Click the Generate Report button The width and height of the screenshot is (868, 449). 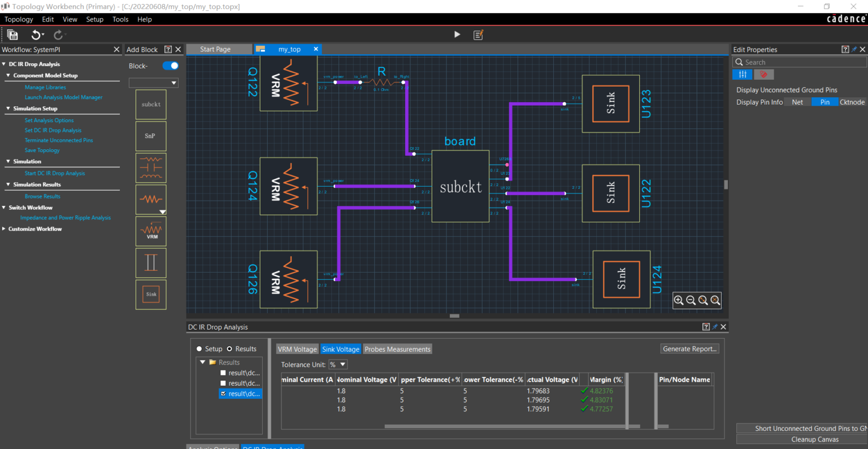click(x=689, y=348)
